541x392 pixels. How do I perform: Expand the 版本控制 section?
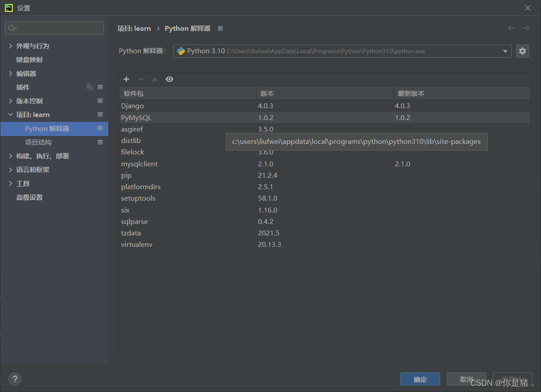[x=11, y=101]
